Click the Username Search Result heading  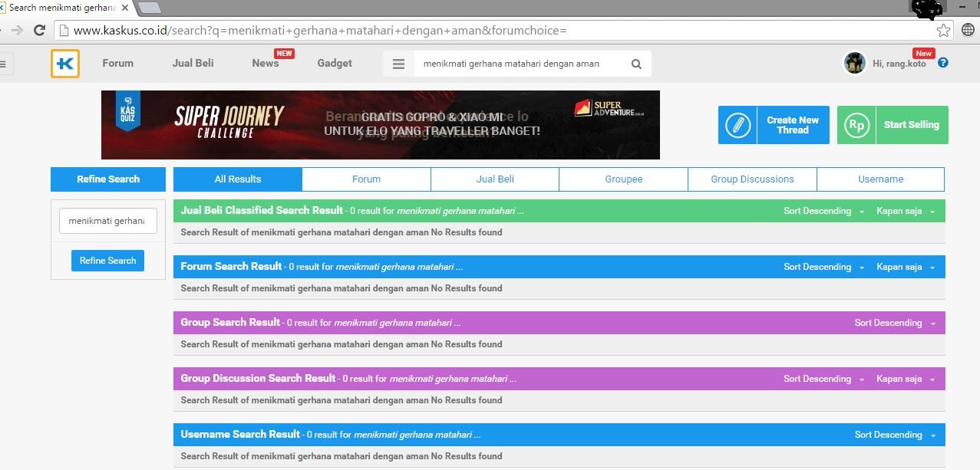coord(240,434)
